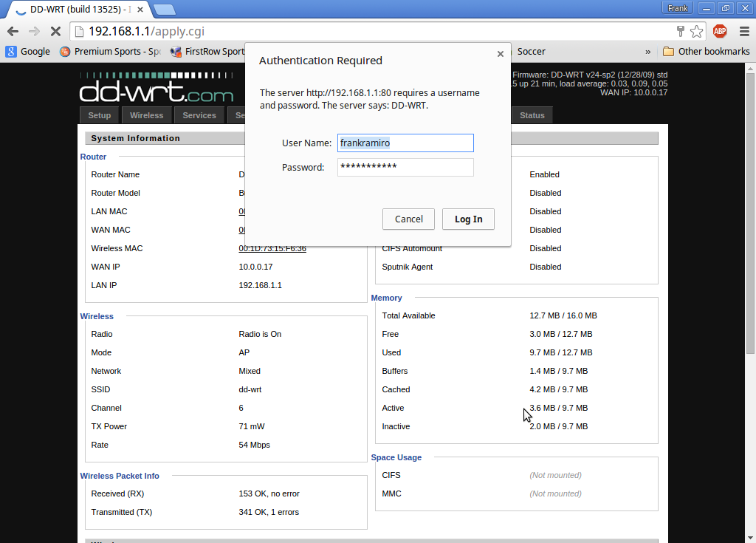Click the Network value Mixed
The image size is (756, 543).
(250, 371)
